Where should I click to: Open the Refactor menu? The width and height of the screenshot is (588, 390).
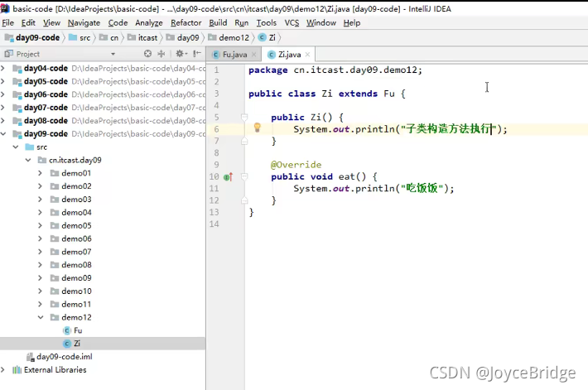click(x=186, y=23)
